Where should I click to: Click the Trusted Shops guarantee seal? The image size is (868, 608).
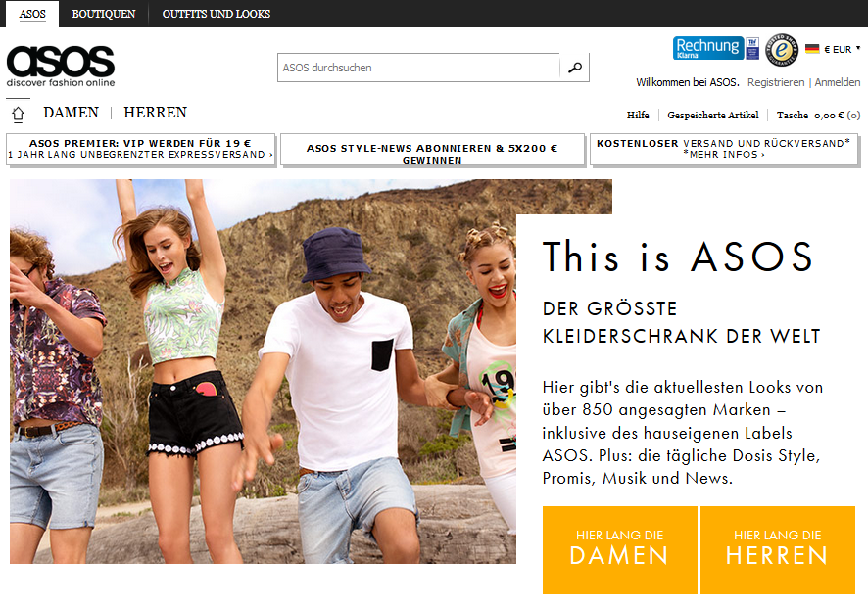click(x=782, y=50)
